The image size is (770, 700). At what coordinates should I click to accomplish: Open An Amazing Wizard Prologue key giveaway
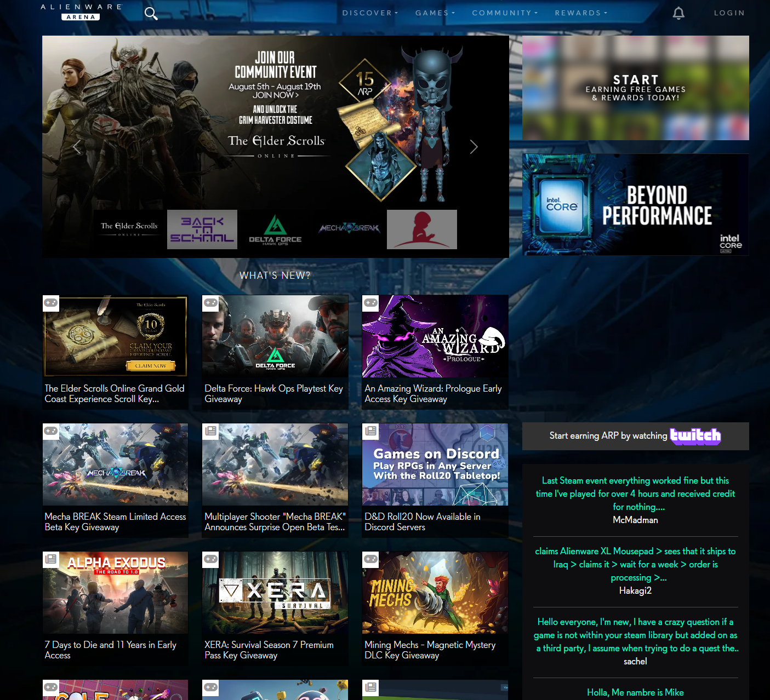(434, 394)
